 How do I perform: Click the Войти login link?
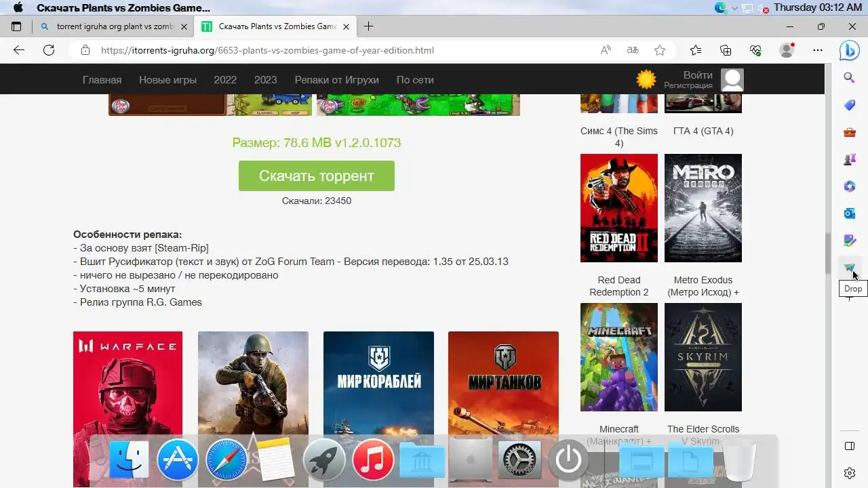click(x=698, y=75)
